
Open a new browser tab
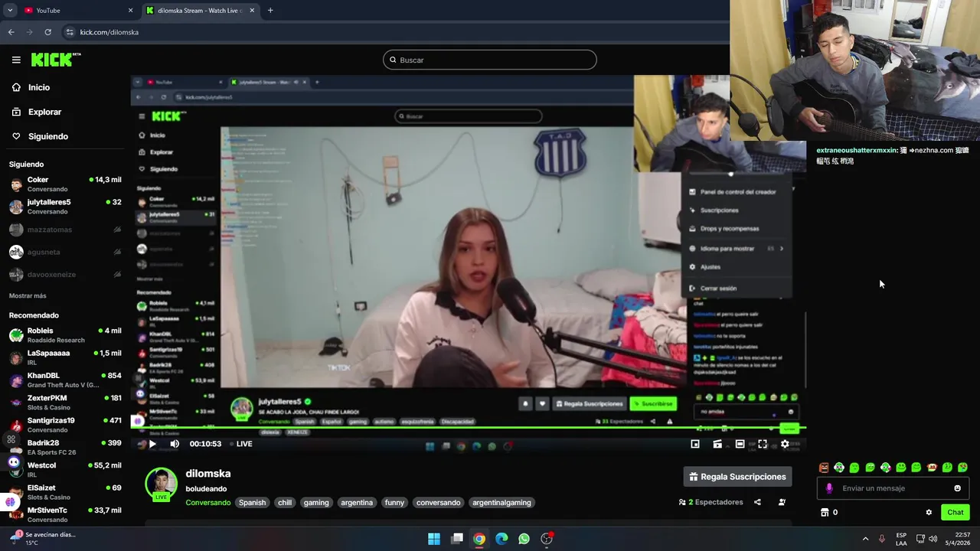point(270,10)
